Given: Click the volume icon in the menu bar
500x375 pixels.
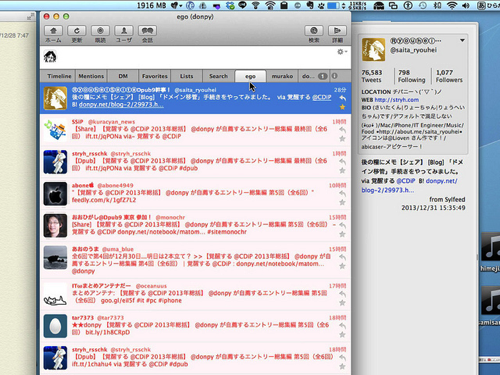Looking at the screenshot, I should point(466,5).
